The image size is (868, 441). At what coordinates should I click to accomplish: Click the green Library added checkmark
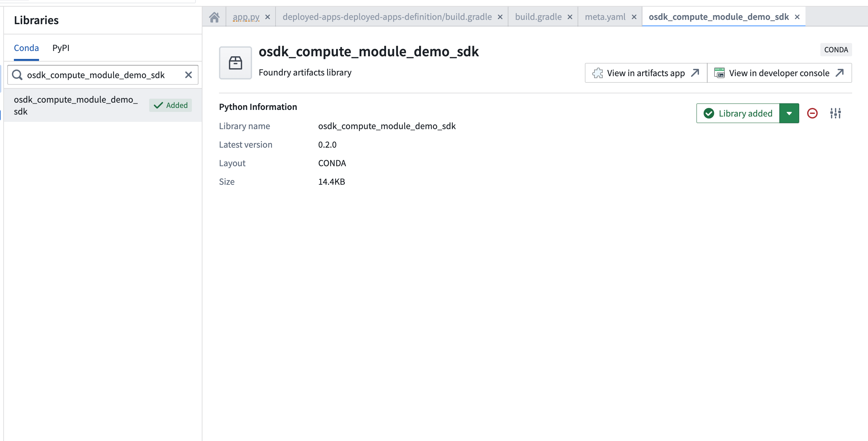(710, 113)
